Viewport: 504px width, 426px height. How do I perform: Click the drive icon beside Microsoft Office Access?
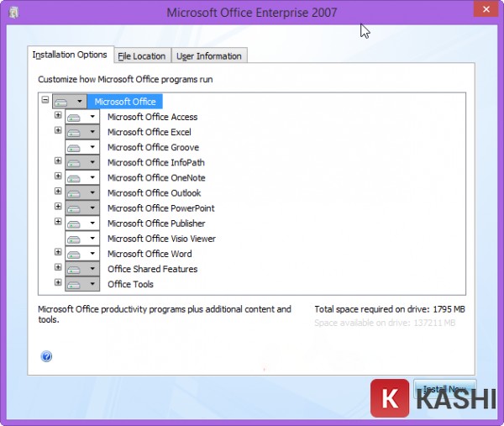click(74, 117)
